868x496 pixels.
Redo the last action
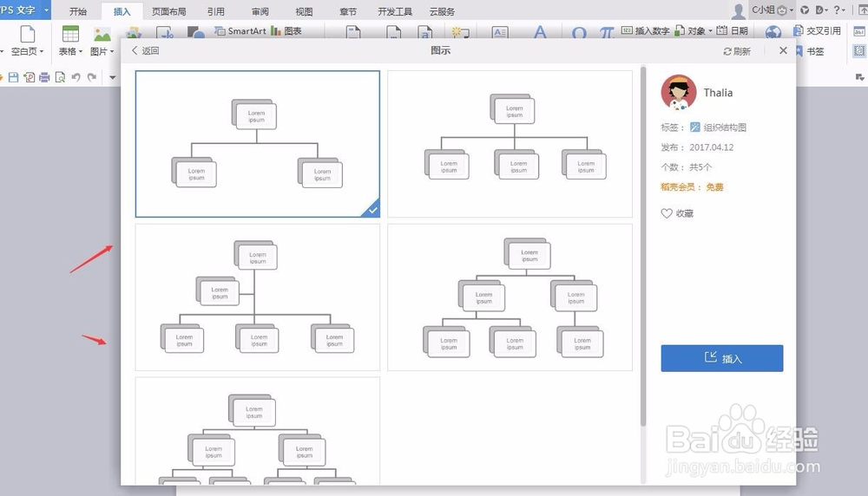[92, 77]
